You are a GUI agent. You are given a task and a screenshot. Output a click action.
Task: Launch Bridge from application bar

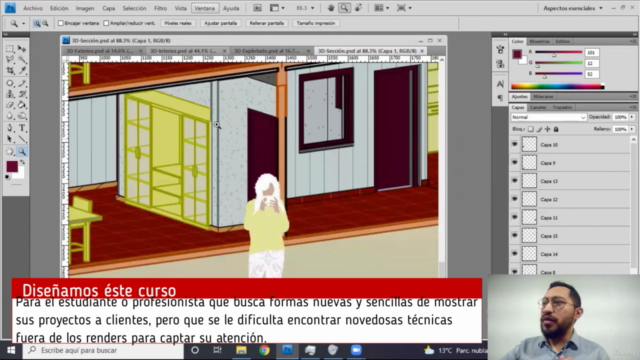tap(257, 8)
